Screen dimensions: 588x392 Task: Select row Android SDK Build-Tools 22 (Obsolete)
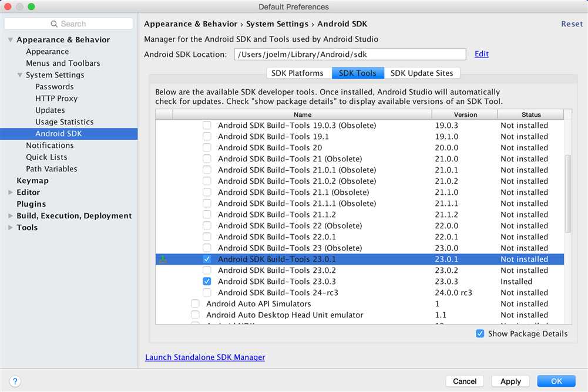point(359,225)
